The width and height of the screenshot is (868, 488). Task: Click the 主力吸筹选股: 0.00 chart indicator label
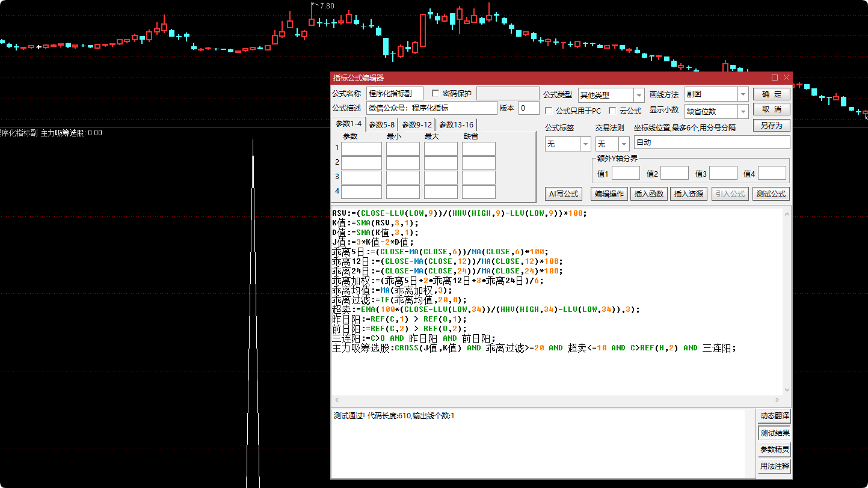71,133
